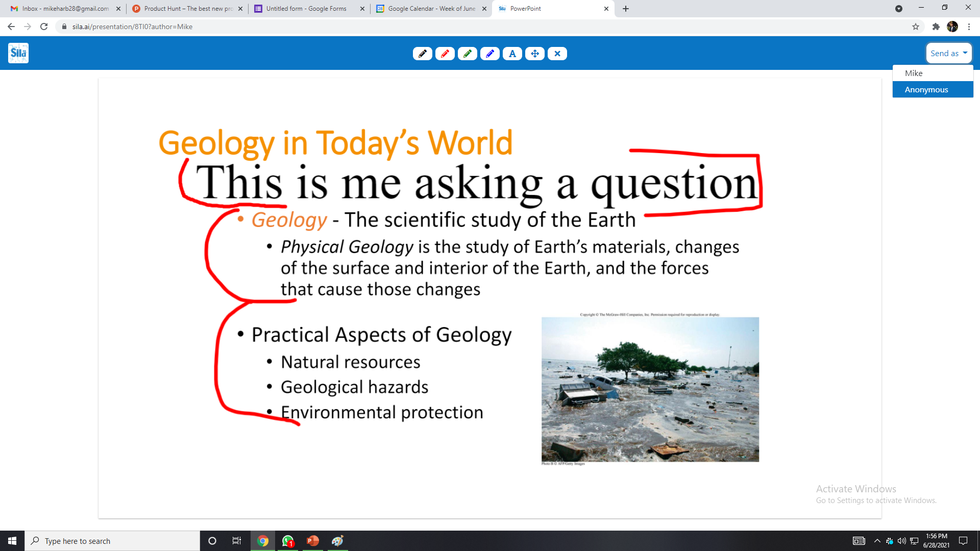Open Chrome extensions puzzle icon
Screen dimensions: 980x551
point(936,27)
